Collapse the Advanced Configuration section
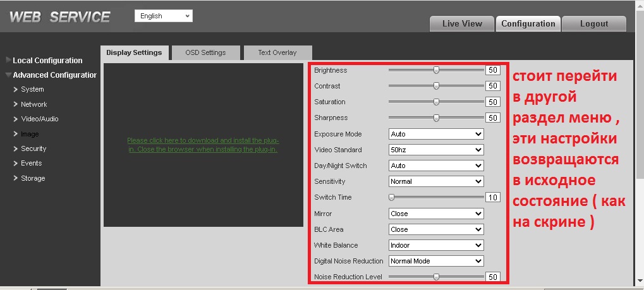This screenshot has width=644, height=290. [53, 75]
